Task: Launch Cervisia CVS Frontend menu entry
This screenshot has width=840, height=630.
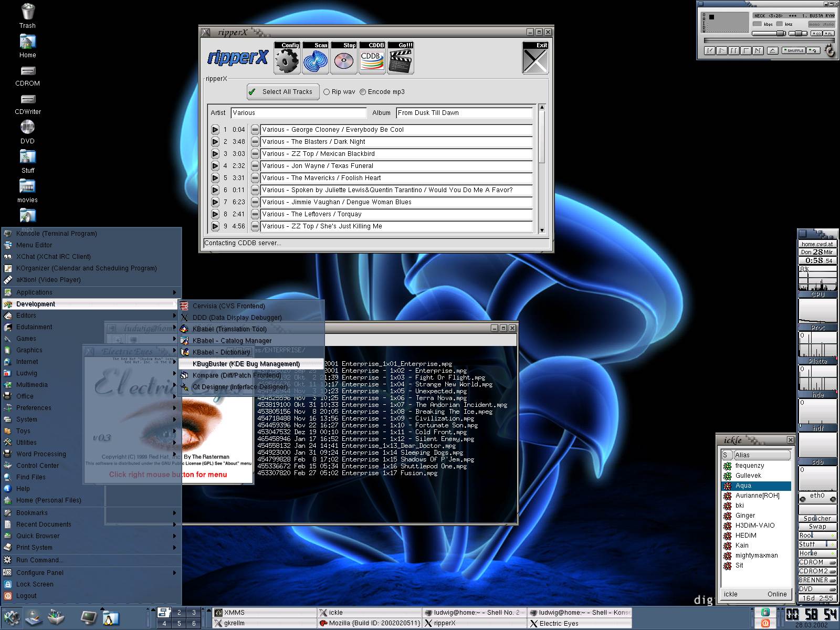Action: point(251,306)
